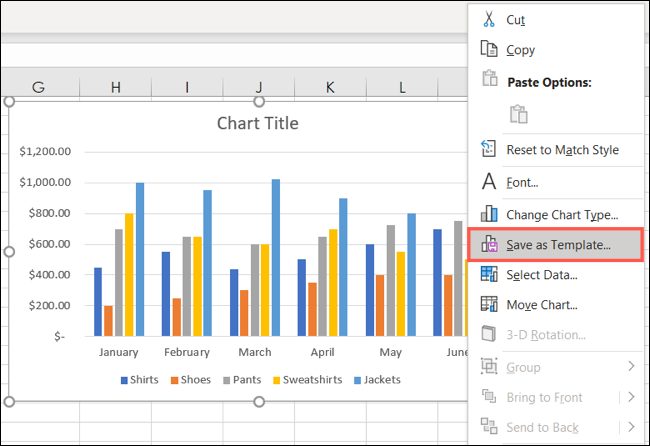
Task: Click the top-left chart resize handle
Action: pyautogui.click(x=9, y=102)
